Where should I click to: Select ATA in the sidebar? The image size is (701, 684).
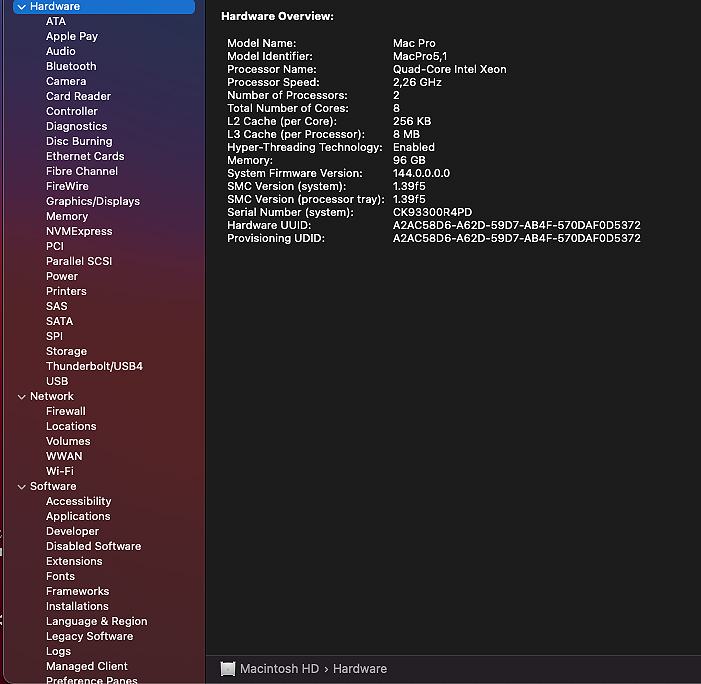pyautogui.click(x=56, y=21)
